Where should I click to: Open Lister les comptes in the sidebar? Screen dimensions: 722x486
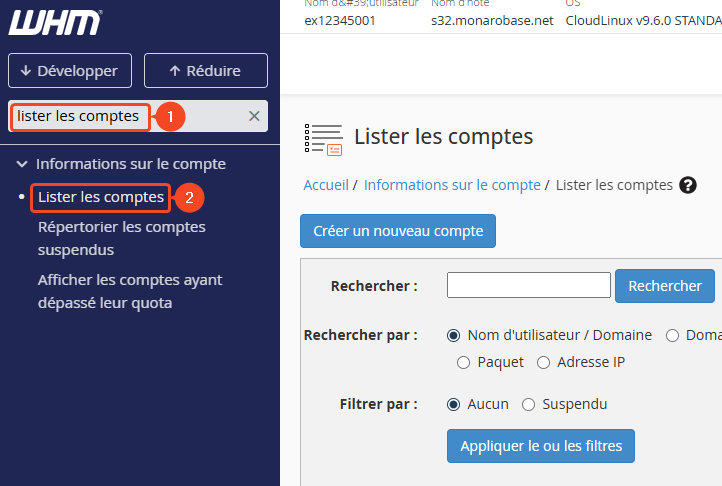pyautogui.click(x=100, y=198)
